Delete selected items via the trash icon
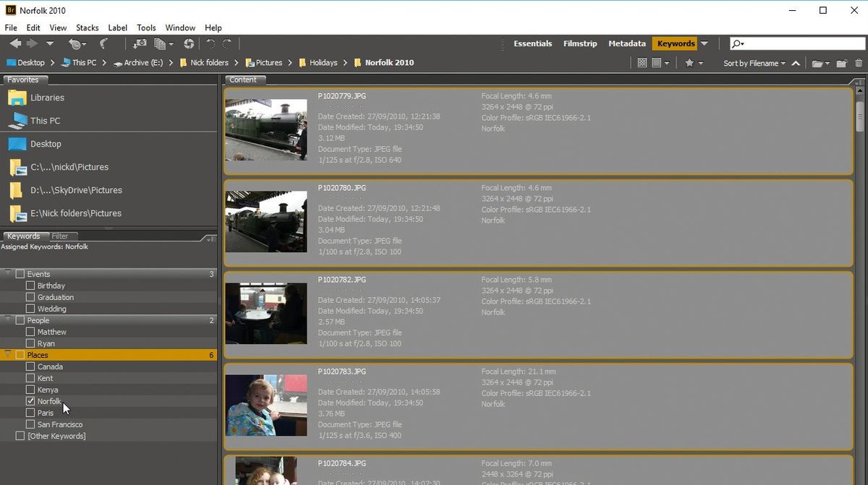 [859, 63]
